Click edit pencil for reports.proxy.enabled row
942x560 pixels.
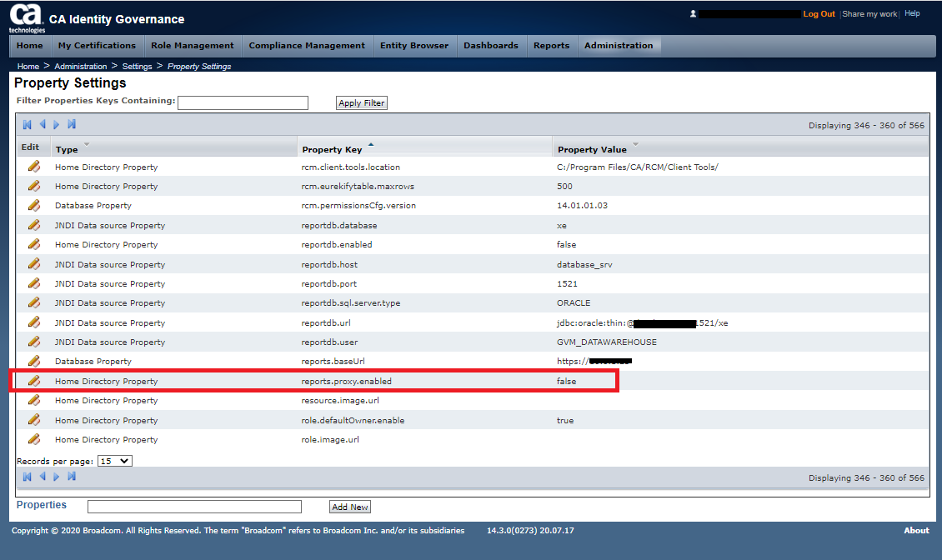34,381
